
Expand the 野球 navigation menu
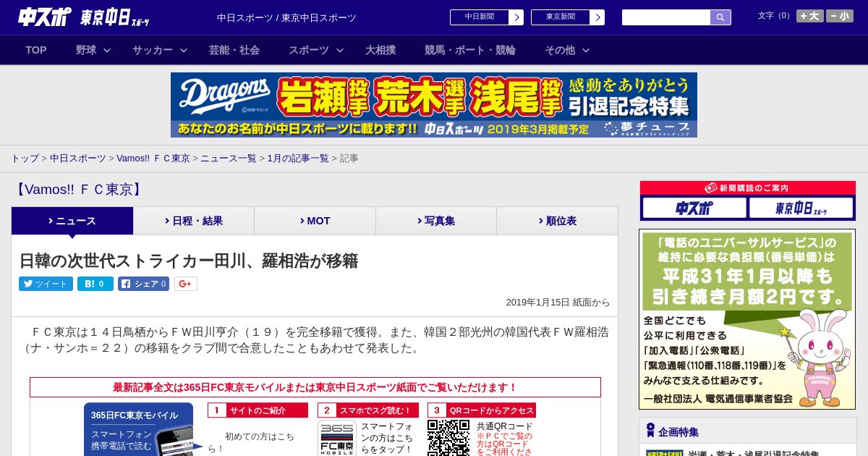click(93, 50)
